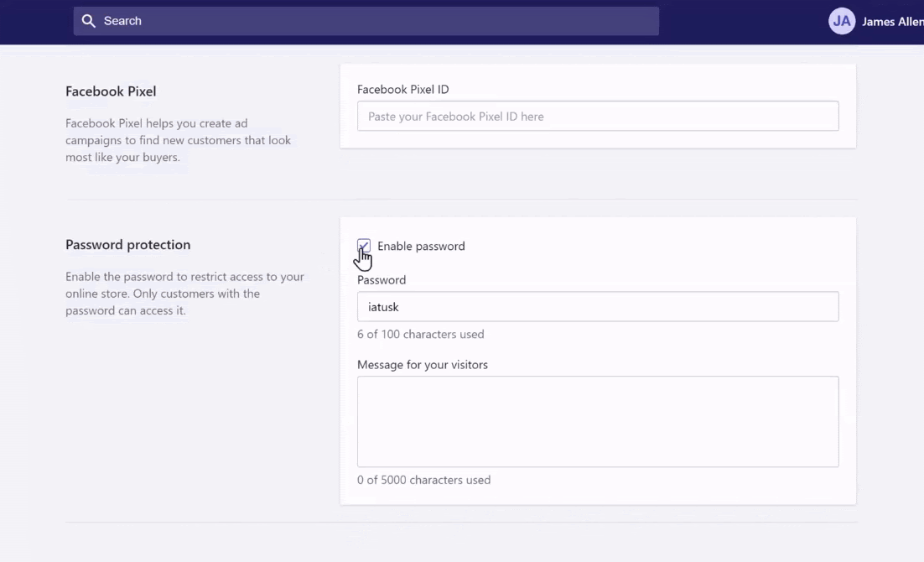Screen dimensions: 924x562
Task: Click the search magnifier icon
Action: click(88, 21)
